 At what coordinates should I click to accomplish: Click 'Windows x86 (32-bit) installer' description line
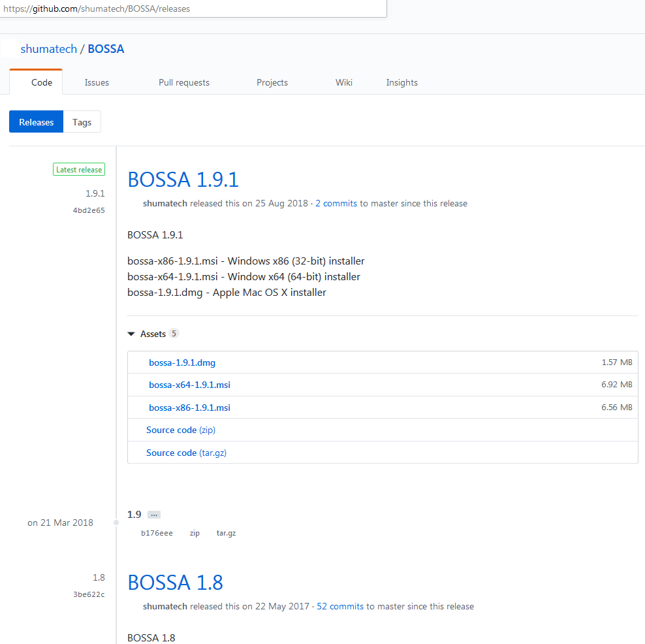(246, 261)
